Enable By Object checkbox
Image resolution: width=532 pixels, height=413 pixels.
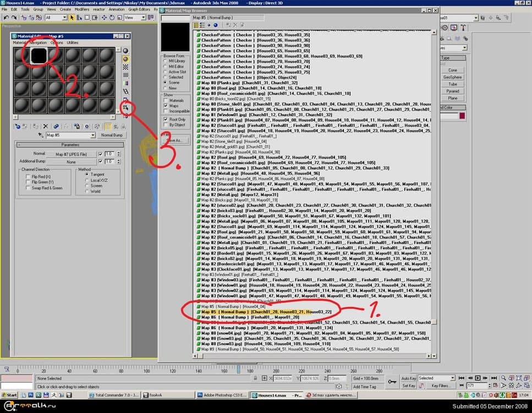166,125
